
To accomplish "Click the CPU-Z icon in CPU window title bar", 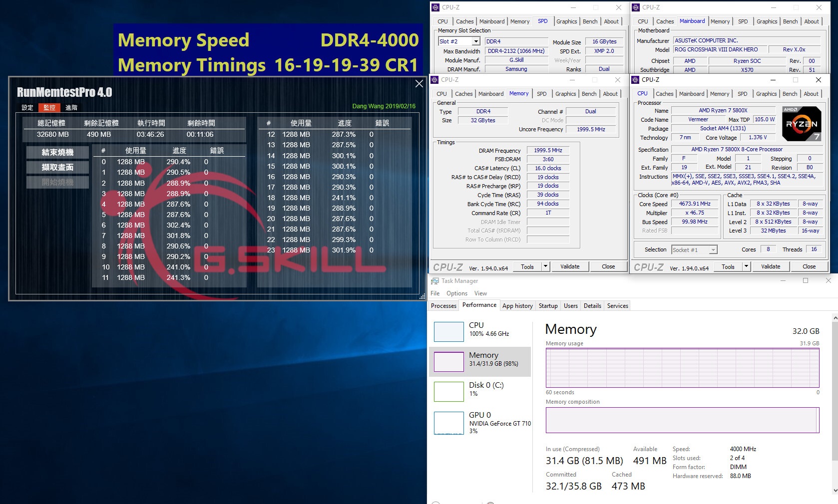I will (635, 80).
